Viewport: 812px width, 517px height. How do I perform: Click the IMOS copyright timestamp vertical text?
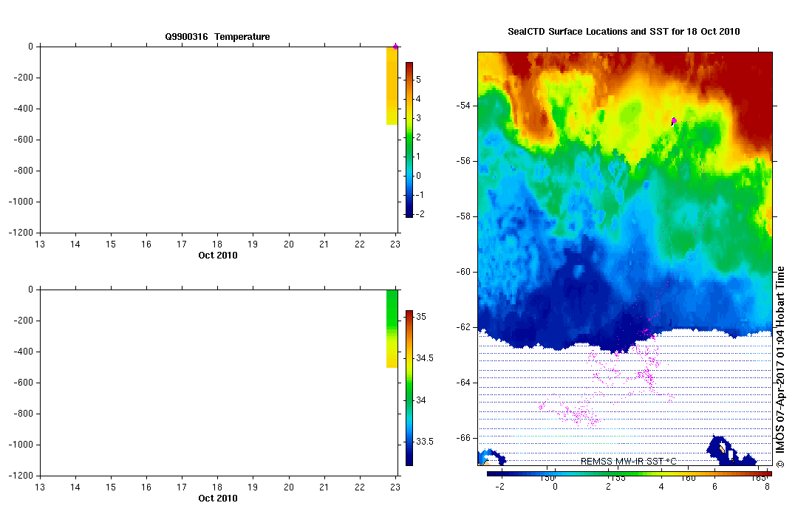pos(780,367)
